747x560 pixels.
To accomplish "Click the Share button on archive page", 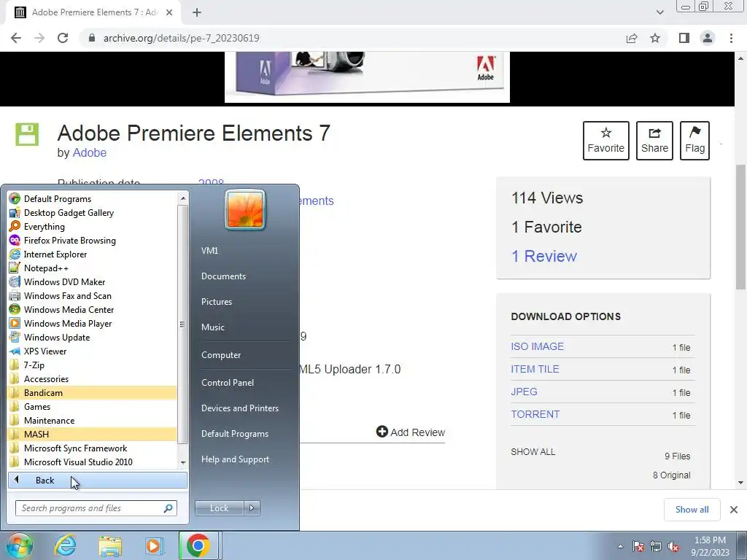I will [654, 141].
